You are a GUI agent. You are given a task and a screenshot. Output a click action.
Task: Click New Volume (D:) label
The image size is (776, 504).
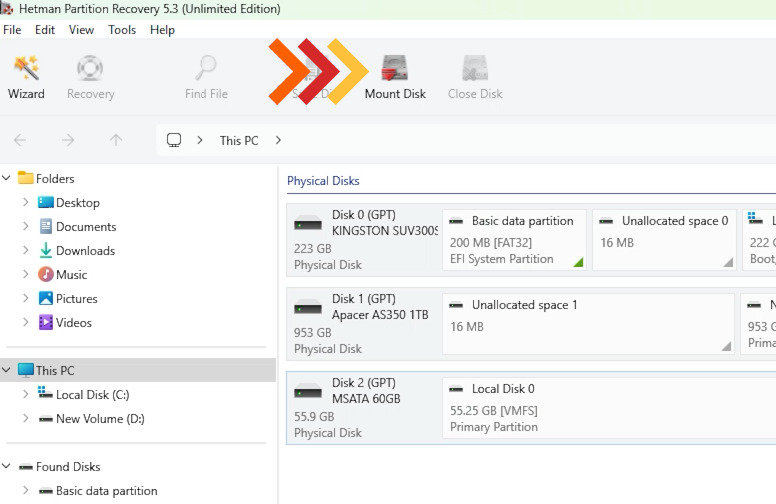tap(100, 419)
